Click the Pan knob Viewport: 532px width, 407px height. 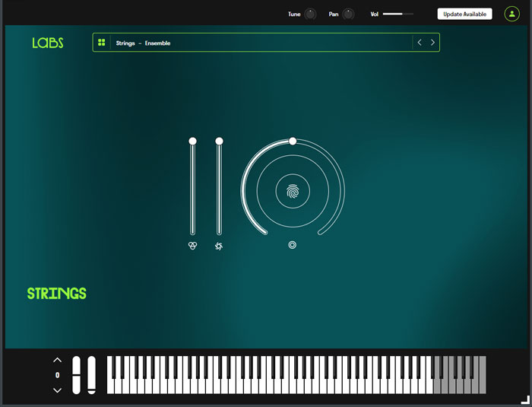point(348,14)
